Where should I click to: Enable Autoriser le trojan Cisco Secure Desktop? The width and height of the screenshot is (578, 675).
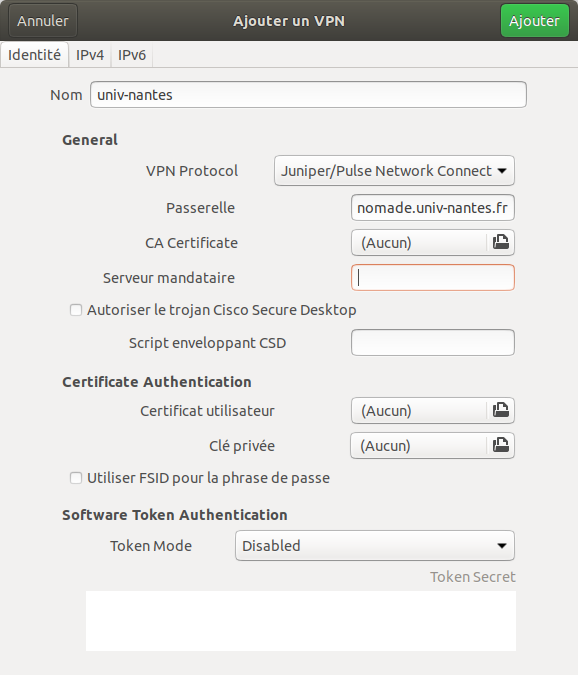pyautogui.click(x=76, y=310)
